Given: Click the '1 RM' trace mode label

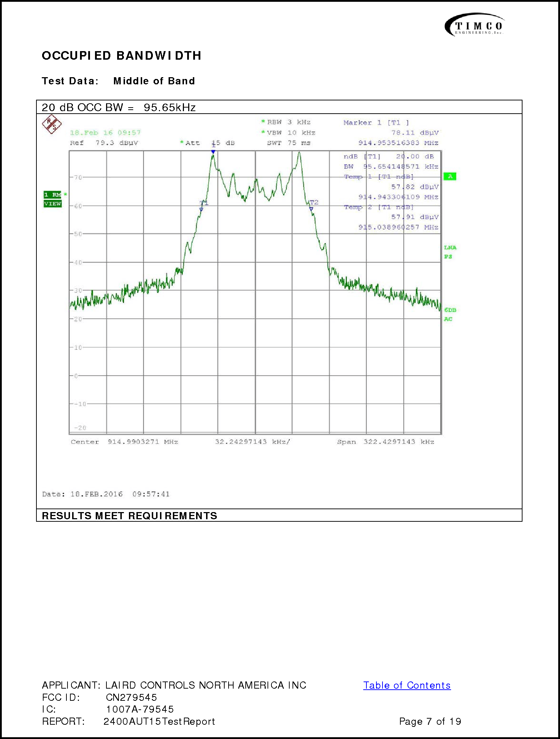Looking at the screenshot, I should coord(52,194).
